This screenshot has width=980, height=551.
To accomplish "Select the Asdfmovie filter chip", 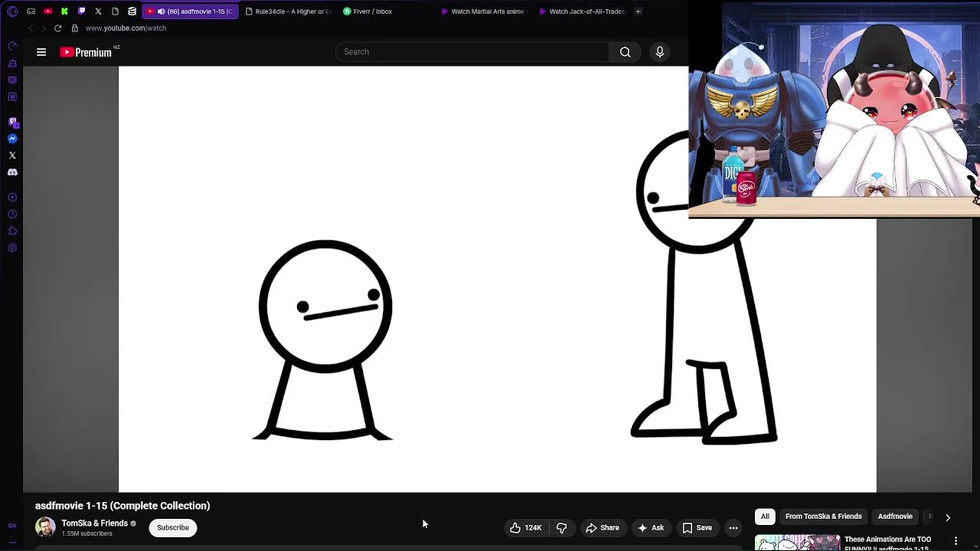I will 895,517.
